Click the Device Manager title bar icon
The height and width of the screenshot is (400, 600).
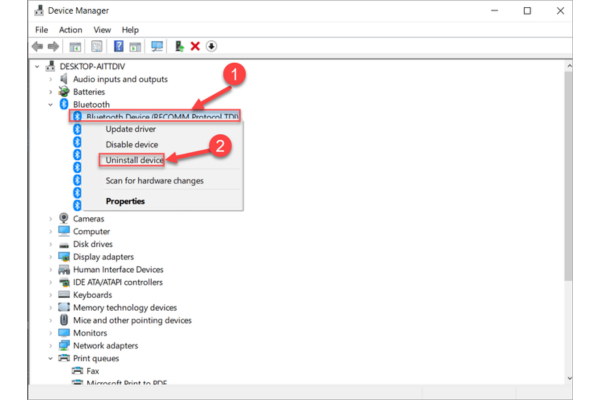[x=39, y=10]
